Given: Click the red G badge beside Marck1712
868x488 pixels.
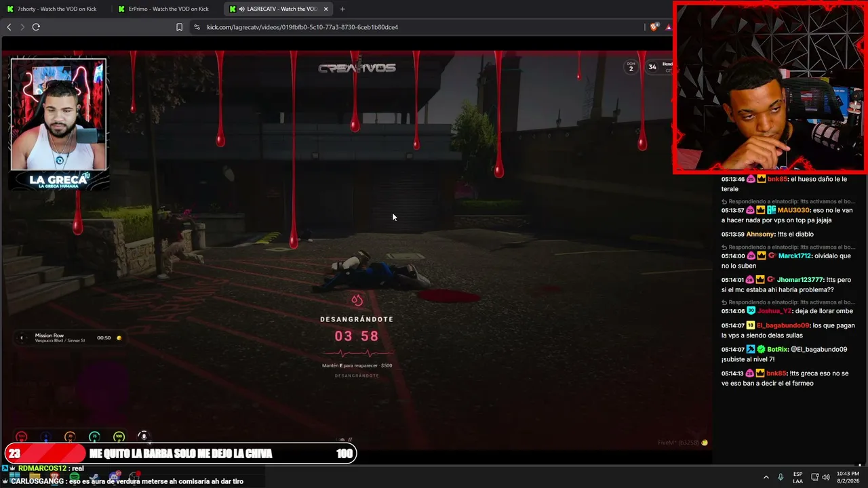Looking at the screenshot, I should 772,256.
